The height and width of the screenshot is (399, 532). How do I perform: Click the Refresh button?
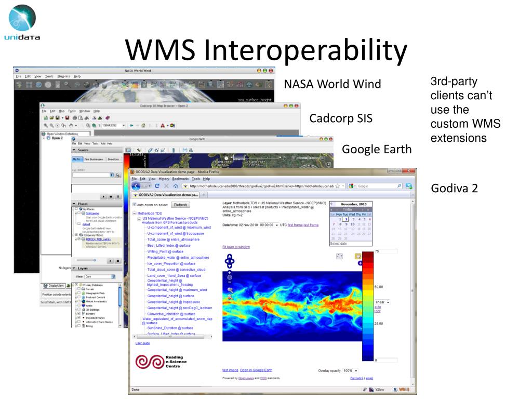[x=180, y=205]
